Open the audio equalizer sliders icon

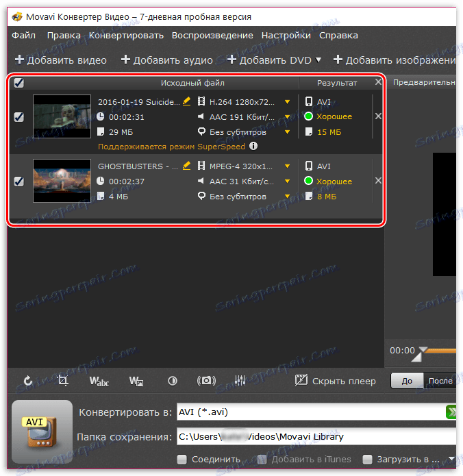[x=240, y=380]
